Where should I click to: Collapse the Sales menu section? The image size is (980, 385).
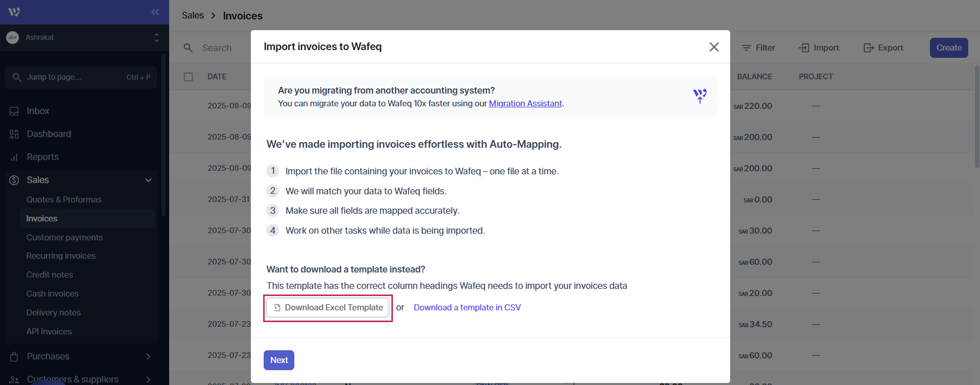pyautogui.click(x=148, y=180)
